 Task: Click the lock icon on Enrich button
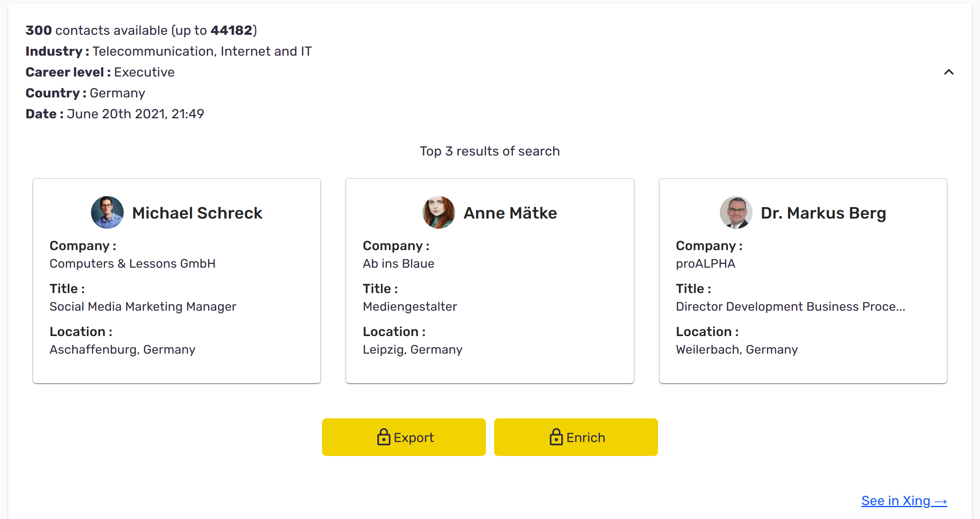click(x=556, y=437)
